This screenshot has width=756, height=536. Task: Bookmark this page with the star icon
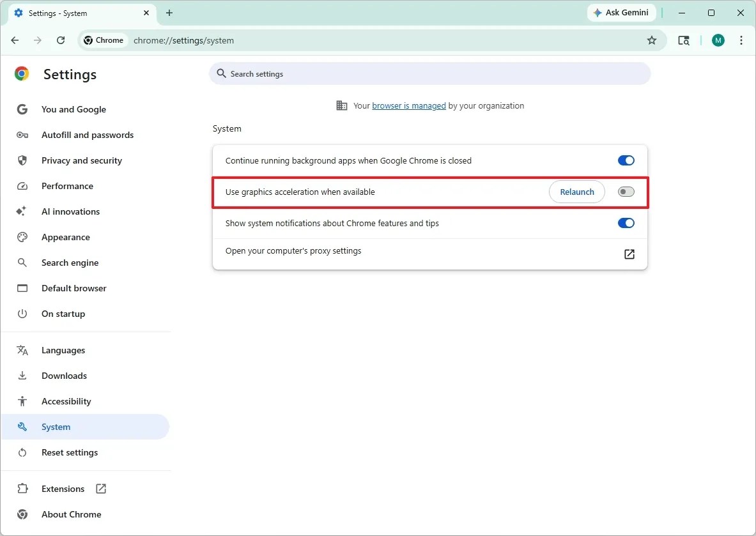[652, 40]
